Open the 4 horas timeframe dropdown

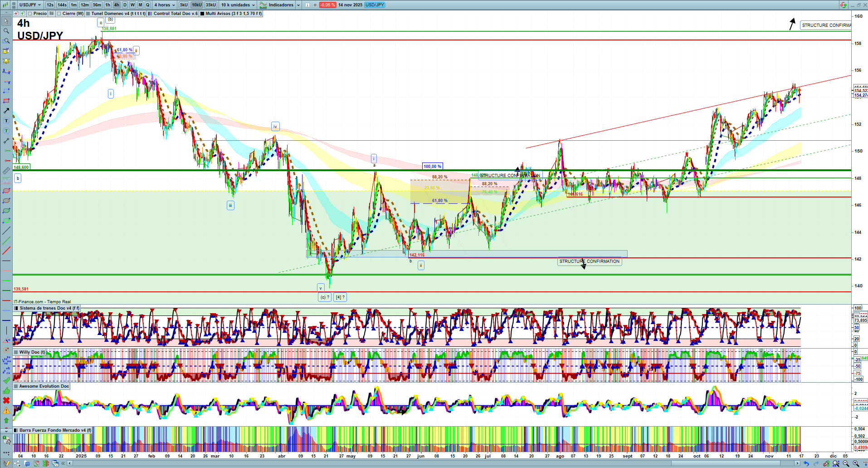(x=165, y=5)
